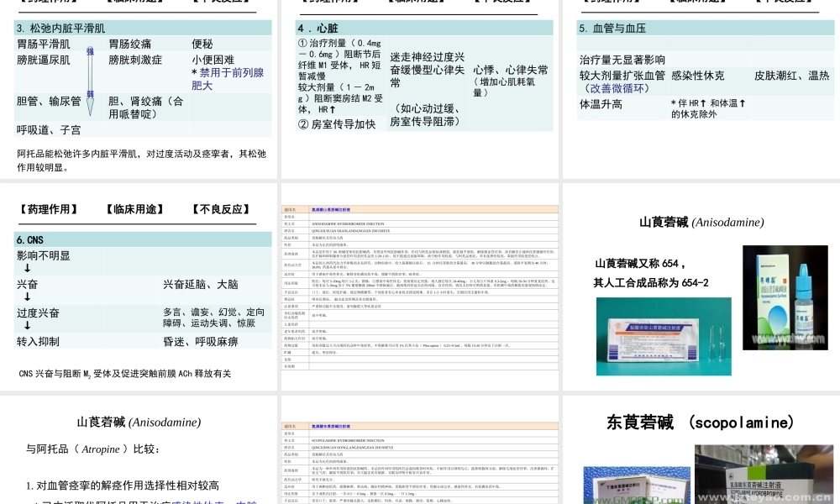Screen dimensions: 840x504
Task: Open the 氢溴酸山莨菪碱注射液 blue hyperlink
Action: click(x=331, y=208)
